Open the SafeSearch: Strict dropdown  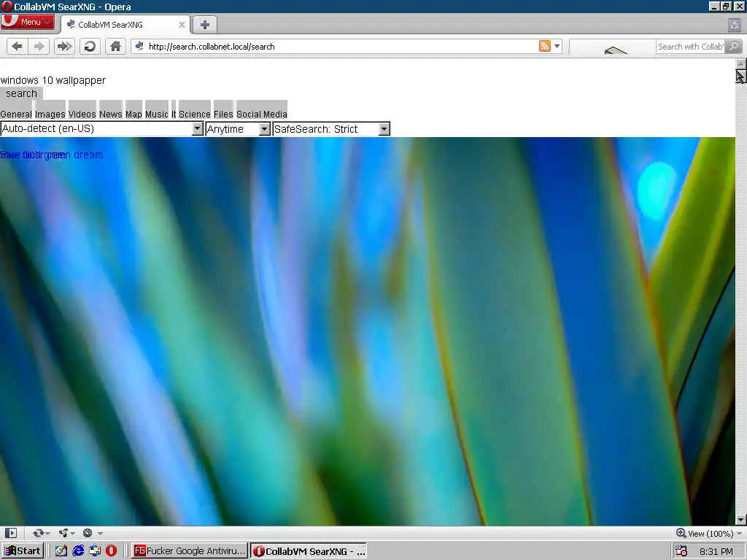pyautogui.click(x=331, y=129)
